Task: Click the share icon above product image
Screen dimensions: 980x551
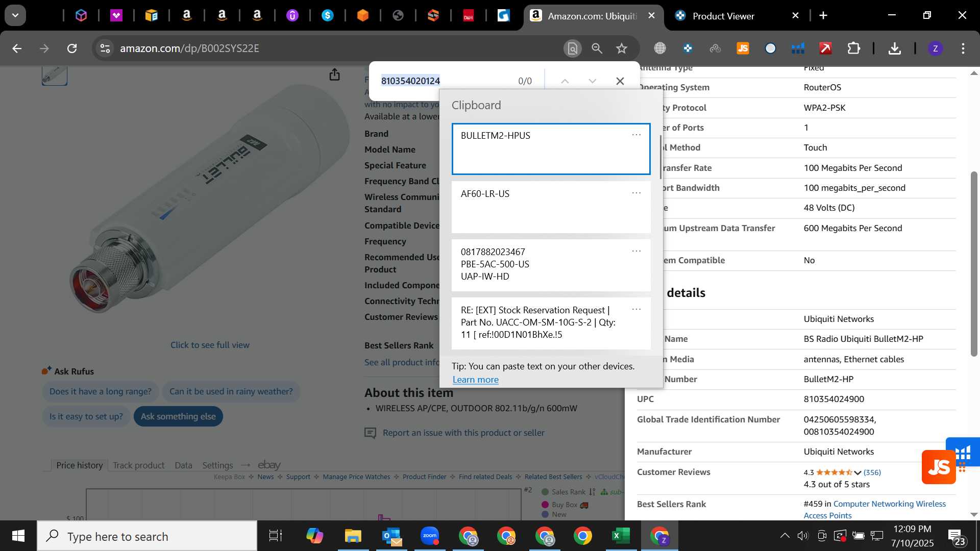Action: [x=334, y=75]
